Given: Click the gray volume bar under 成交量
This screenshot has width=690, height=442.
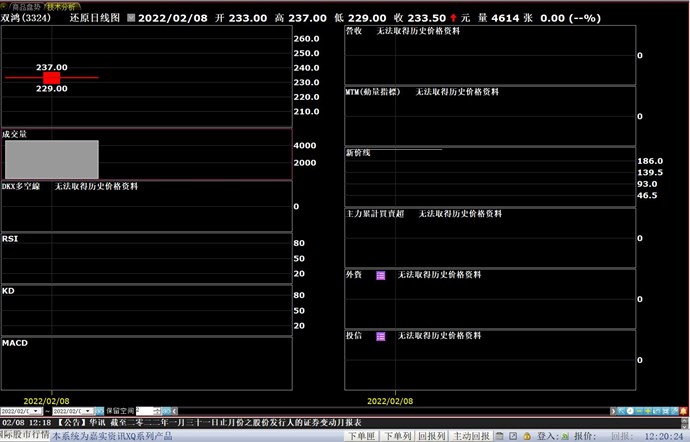Looking at the screenshot, I should pos(51,159).
